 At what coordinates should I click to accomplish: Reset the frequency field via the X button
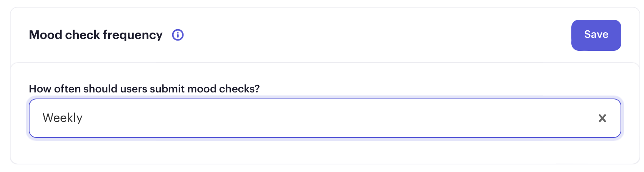(x=602, y=118)
